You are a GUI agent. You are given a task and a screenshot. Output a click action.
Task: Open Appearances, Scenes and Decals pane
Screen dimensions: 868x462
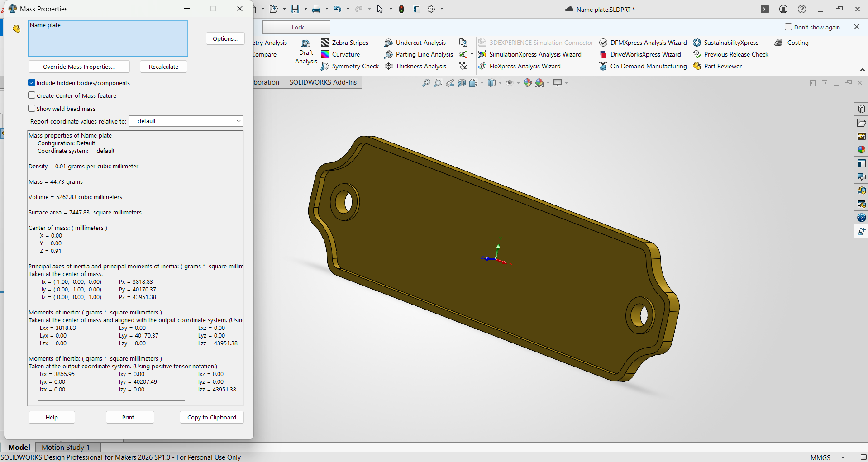861,150
